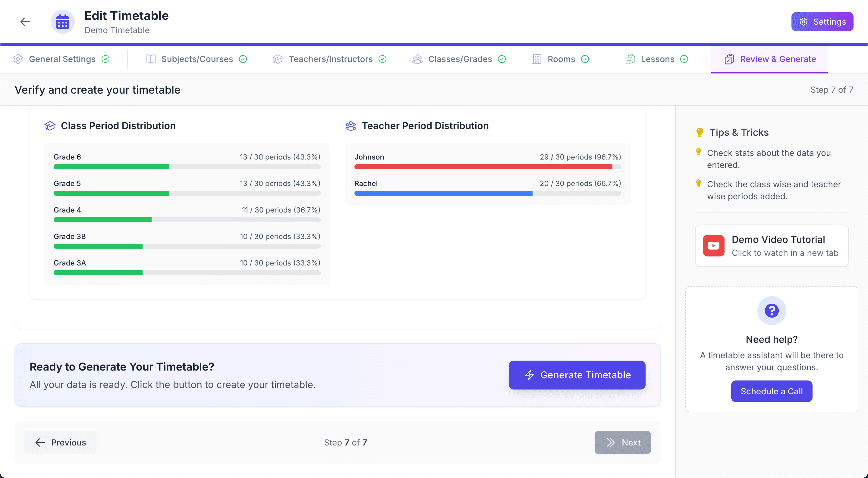Click the graduation cap icon on Teachers/Instructors
Image resolution: width=868 pixels, height=478 pixels.
pos(277,59)
